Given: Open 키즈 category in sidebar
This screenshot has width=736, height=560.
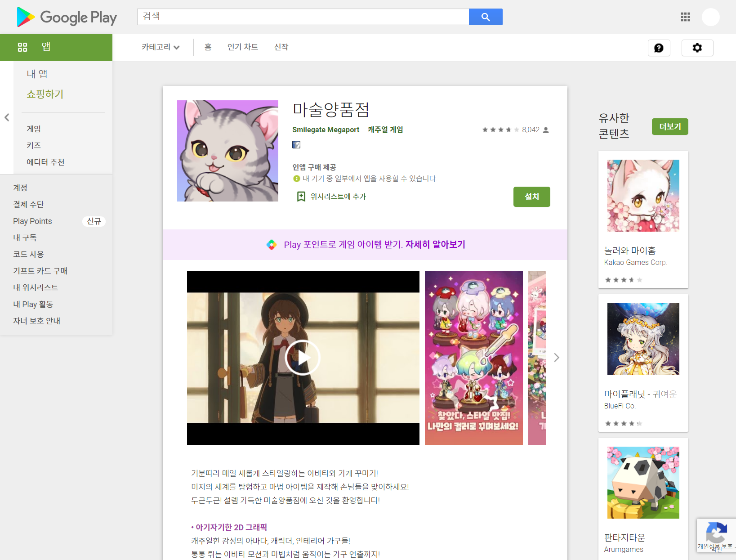Looking at the screenshot, I should coord(34,145).
